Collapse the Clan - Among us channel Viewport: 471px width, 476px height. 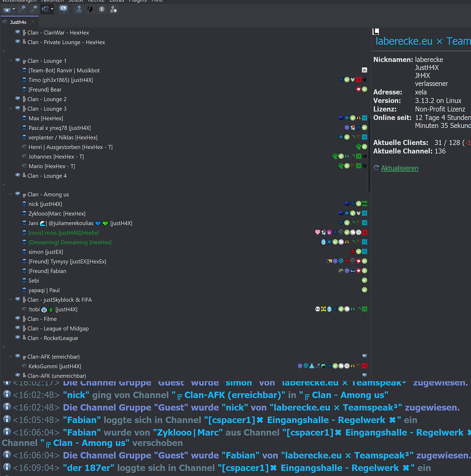pyautogui.click(x=10, y=194)
